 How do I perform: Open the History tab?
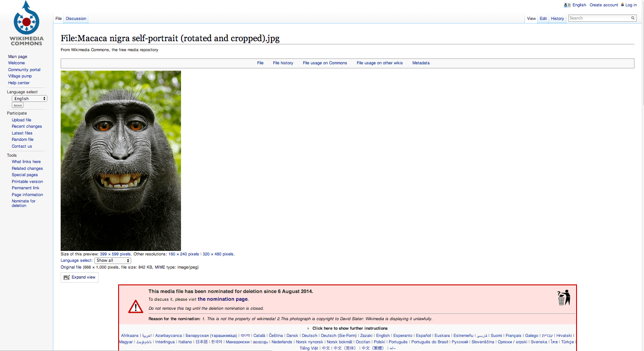click(557, 19)
